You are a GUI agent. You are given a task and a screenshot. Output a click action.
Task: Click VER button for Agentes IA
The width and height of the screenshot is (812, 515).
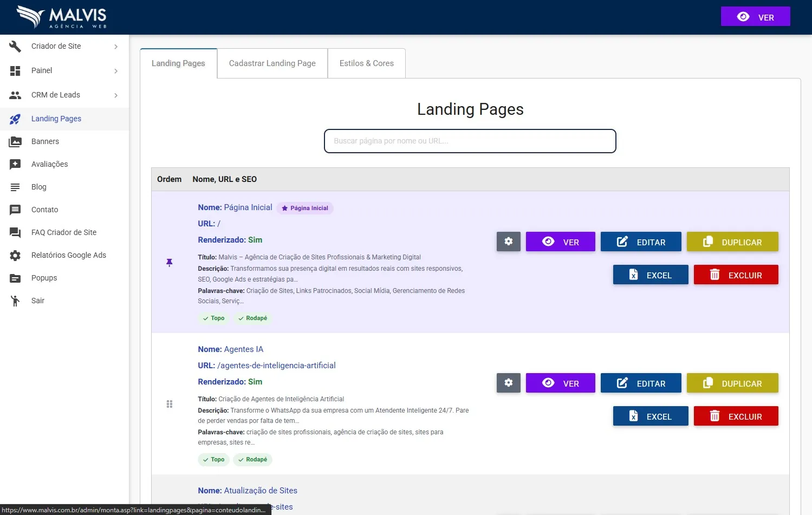pos(561,383)
